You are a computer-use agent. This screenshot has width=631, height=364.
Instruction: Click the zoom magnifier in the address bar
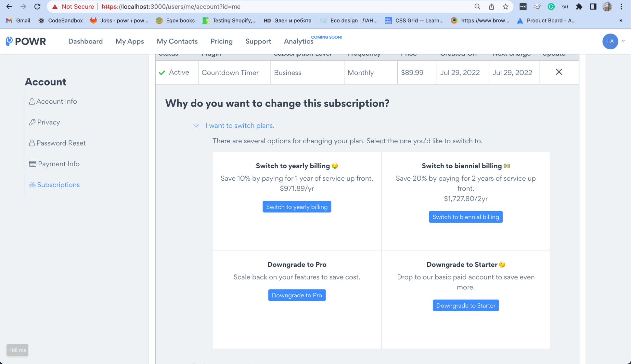coord(477,7)
